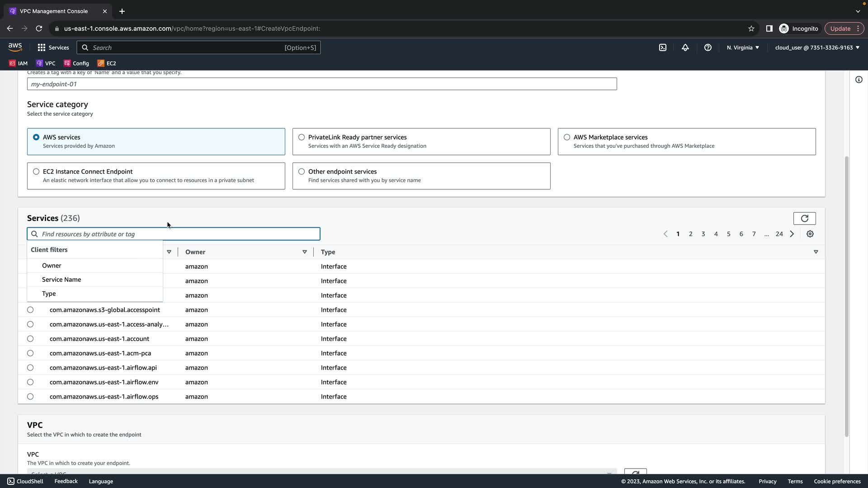The width and height of the screenshot is (868, 488).
Task: Expand the cloud_user account menu
Action: pyautogui.click(x=817, y=47)
